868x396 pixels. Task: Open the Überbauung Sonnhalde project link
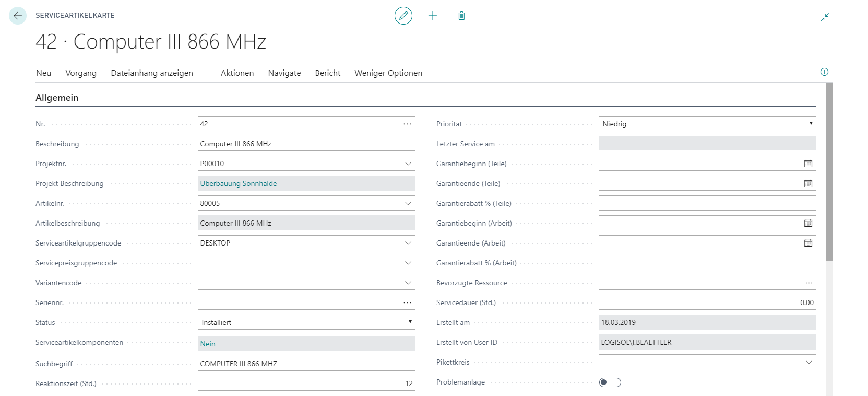[x=239, y=183]
